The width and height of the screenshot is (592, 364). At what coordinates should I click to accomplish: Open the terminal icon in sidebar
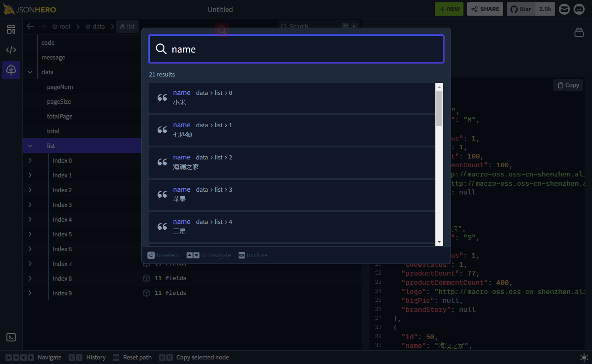click(11, 337)
